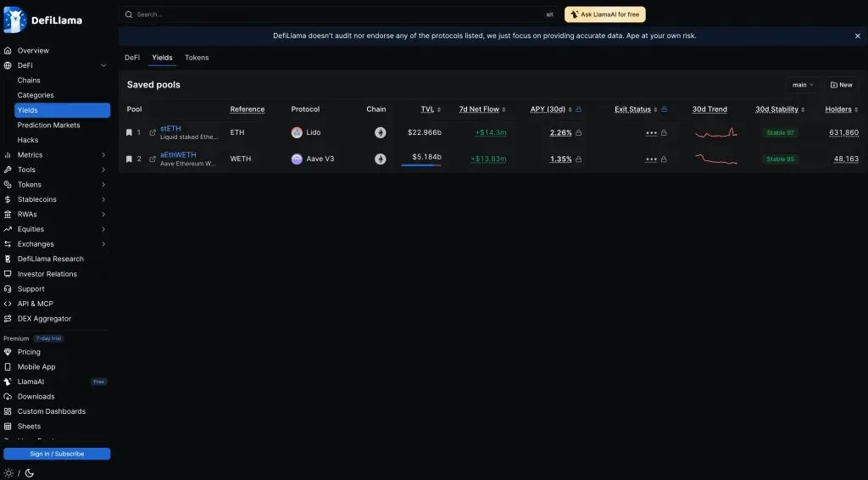The width and height of the screenshot is (868, 480).
Task: Click lock icon in Exit Status header
Action: [x=665, y=109]
